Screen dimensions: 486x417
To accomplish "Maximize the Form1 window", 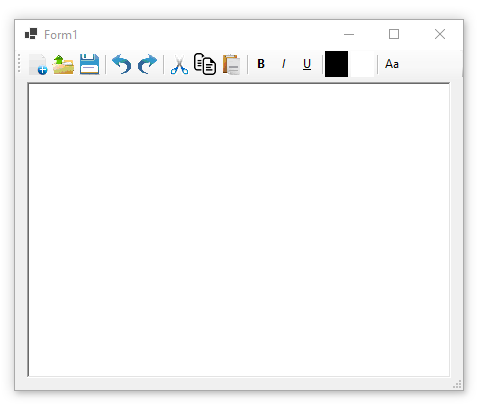I will [x=394, y=34].
